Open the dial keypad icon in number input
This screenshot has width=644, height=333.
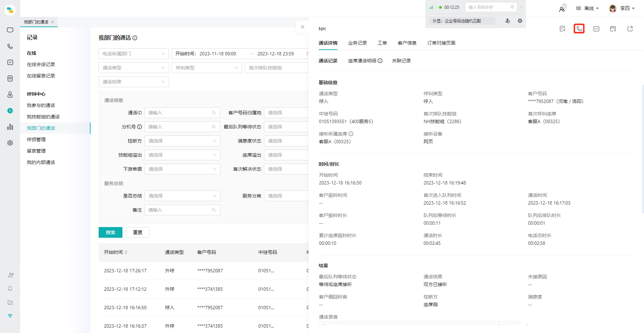coord(512,7)
